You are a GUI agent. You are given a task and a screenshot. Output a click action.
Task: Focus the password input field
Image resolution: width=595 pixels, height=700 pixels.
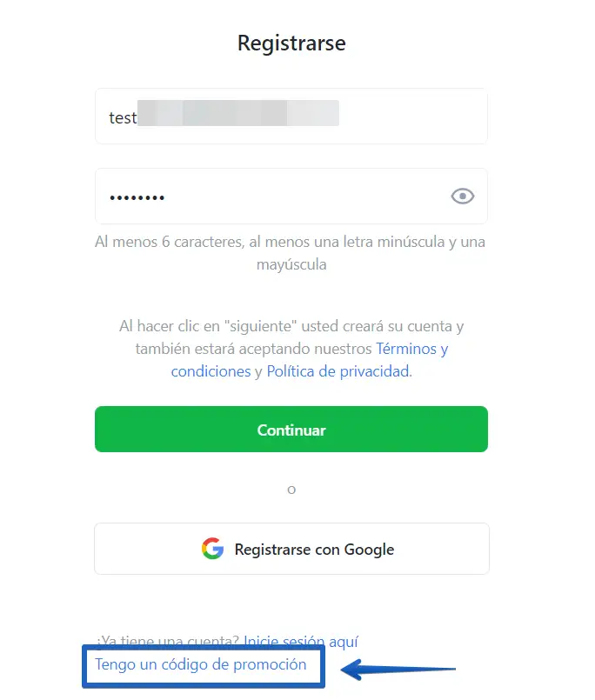pos(291,196)
